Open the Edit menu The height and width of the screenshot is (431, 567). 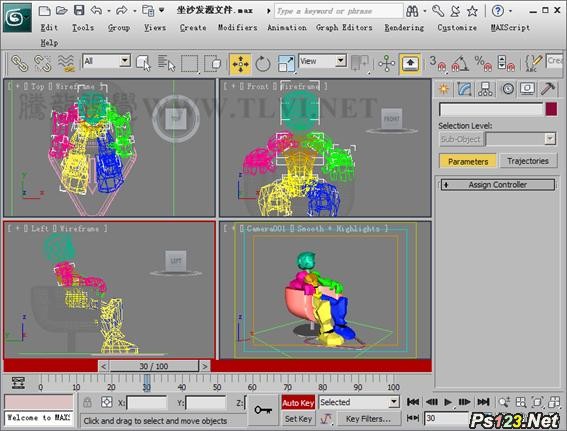click(49, 27)
